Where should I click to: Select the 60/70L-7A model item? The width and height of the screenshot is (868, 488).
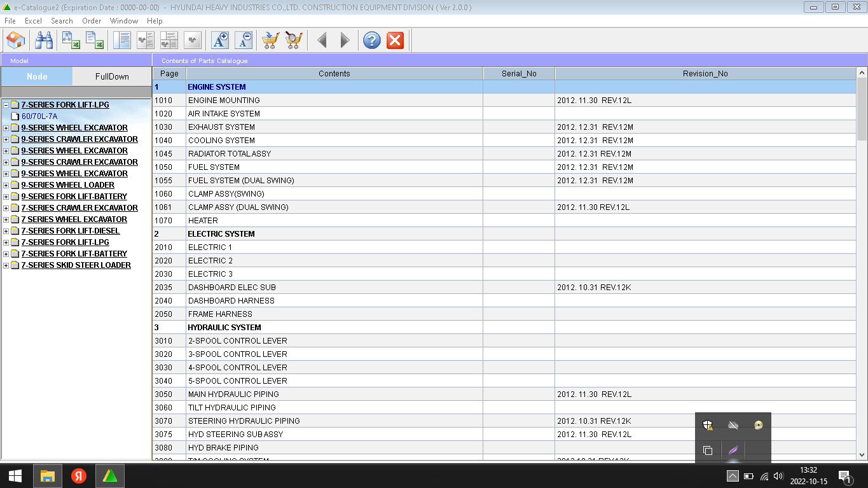pos(39,116)
